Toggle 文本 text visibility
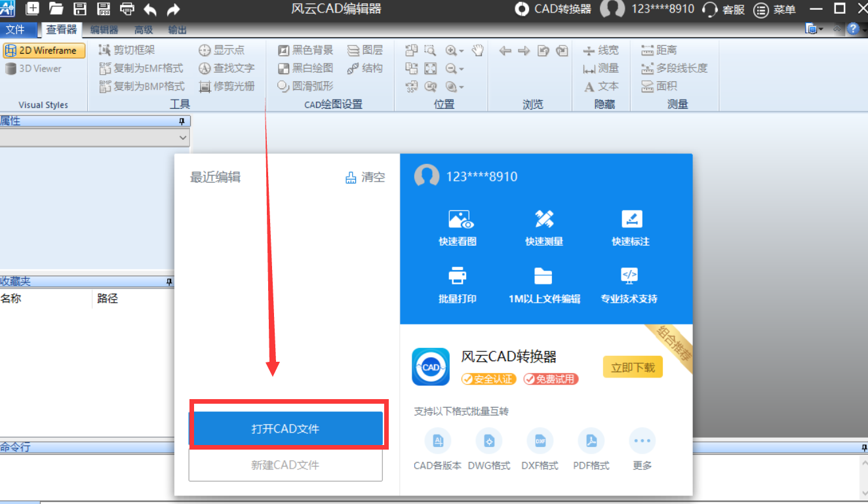Viewport: 868px width, 504px height. coord(601,86)
